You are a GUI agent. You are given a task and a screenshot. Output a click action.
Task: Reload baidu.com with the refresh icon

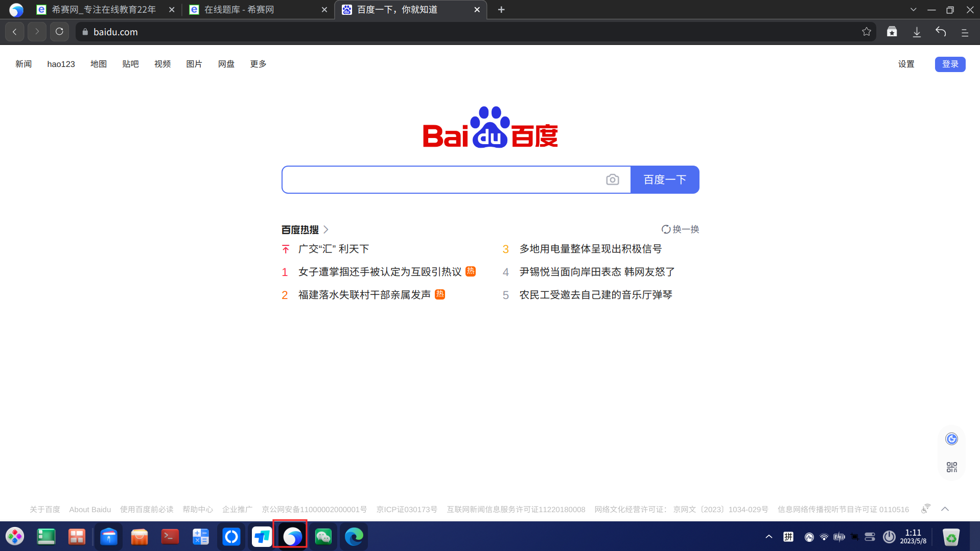59,31
